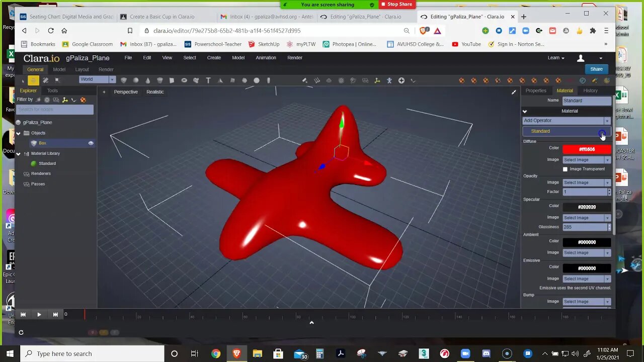644x362 pixels.
Task: Toggle the orange checker material filter
Action: point(83,100)
